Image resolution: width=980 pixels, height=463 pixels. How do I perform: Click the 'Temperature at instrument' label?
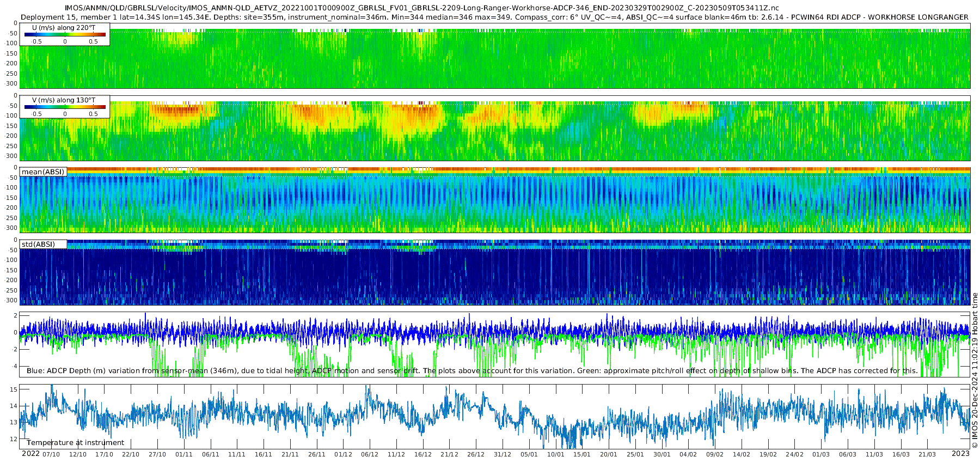coord(75,442)
